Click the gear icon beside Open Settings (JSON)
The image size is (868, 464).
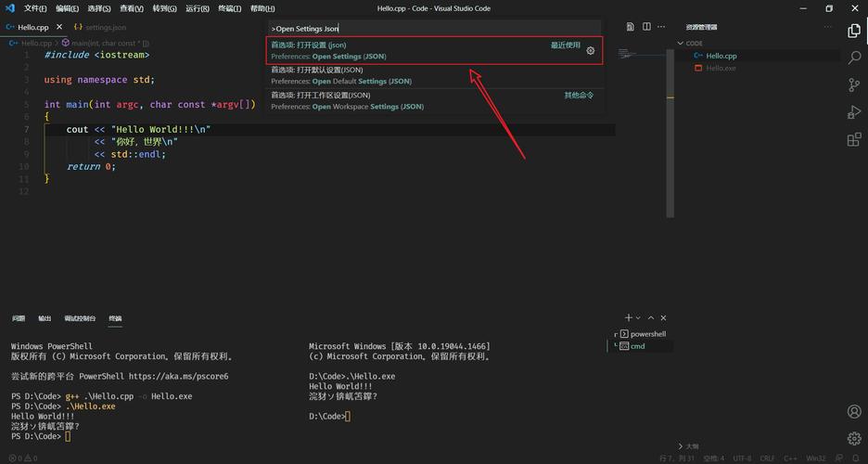591,50
